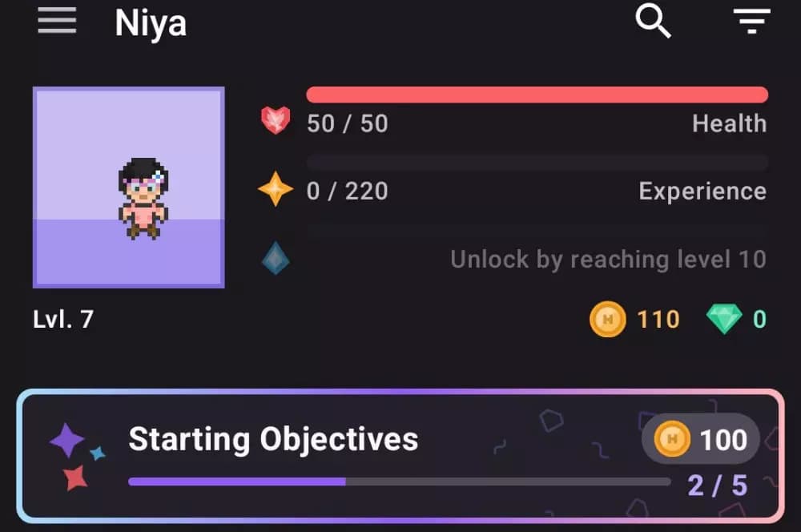Open the Starting Objectives card title

click(x=273, y=439)
